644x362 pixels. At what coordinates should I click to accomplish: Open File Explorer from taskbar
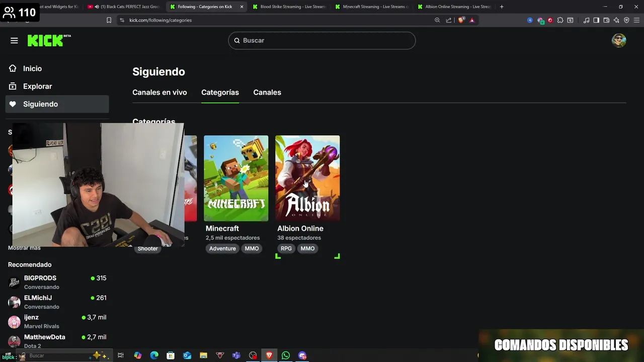[203, 355]
